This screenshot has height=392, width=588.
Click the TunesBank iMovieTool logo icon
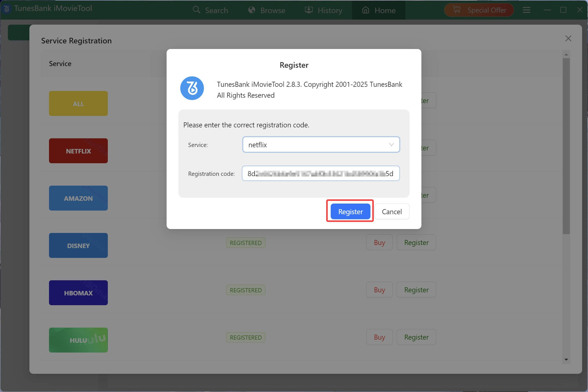[6, 9]
